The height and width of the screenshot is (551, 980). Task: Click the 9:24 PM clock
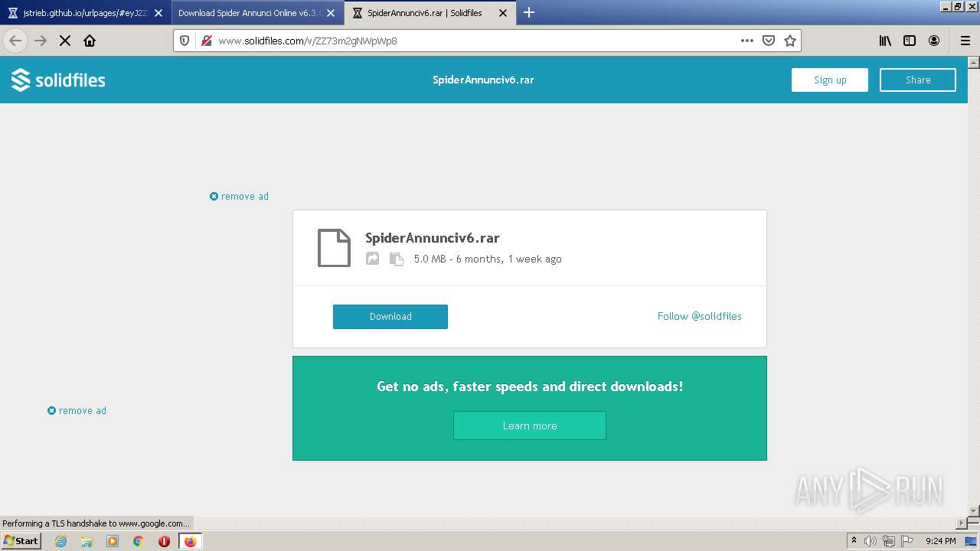point(940,541)
